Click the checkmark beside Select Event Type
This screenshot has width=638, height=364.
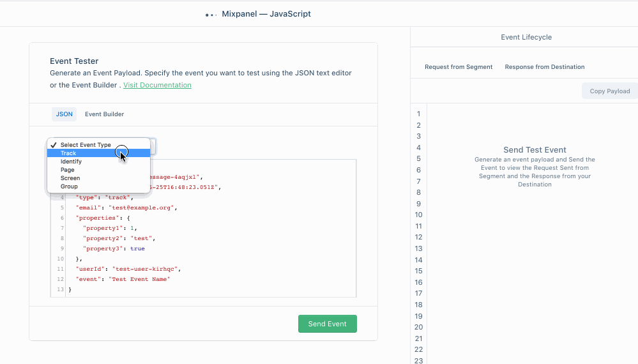54,145
